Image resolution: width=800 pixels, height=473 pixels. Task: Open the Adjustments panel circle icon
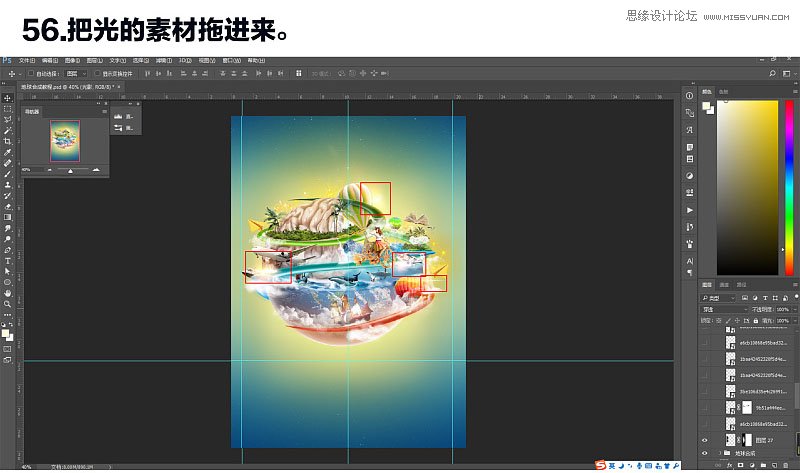point(689,176)
